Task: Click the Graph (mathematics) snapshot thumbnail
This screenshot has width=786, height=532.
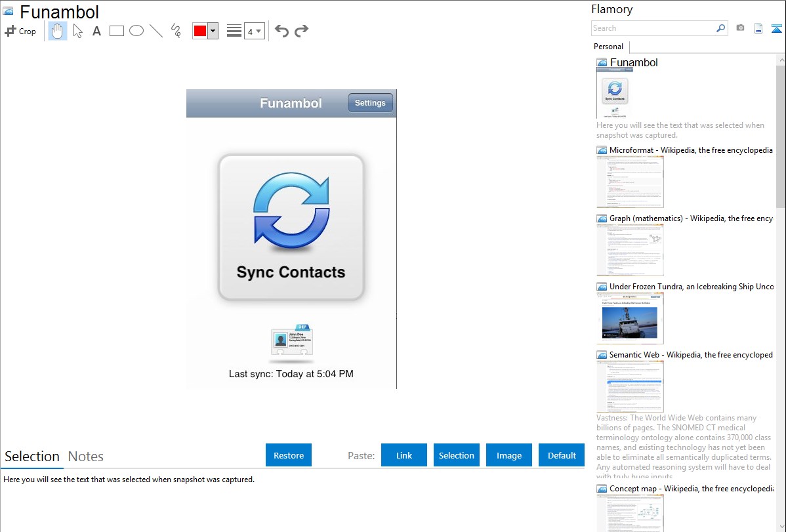Action: (x=630, y=250)
